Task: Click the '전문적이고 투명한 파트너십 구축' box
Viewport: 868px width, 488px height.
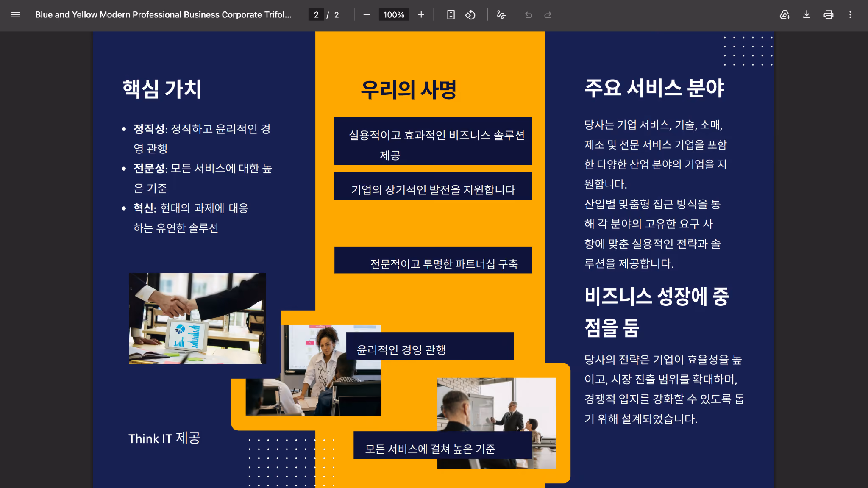Action: [433, 260]
